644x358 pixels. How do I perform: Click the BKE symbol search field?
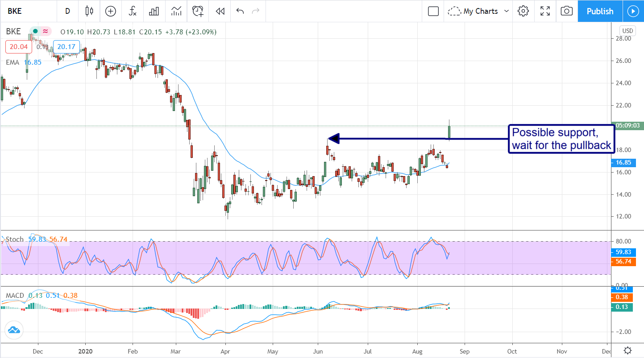click(22, 11)
